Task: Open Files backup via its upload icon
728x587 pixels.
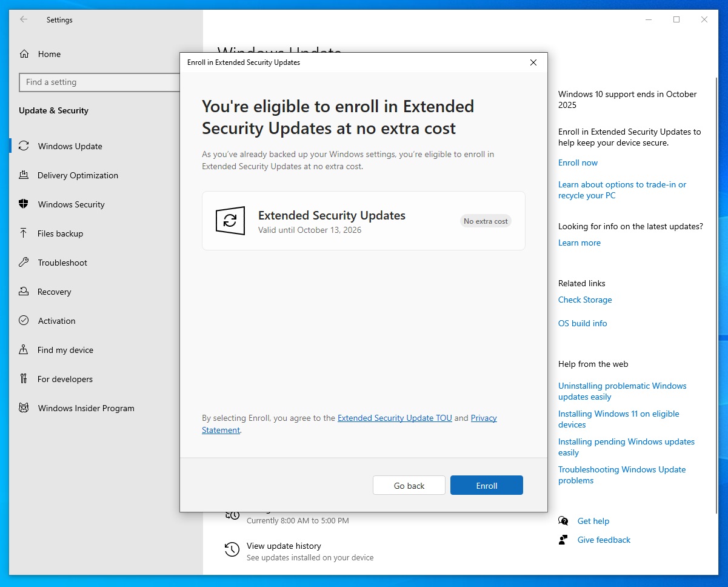Action: pos(24,233)
